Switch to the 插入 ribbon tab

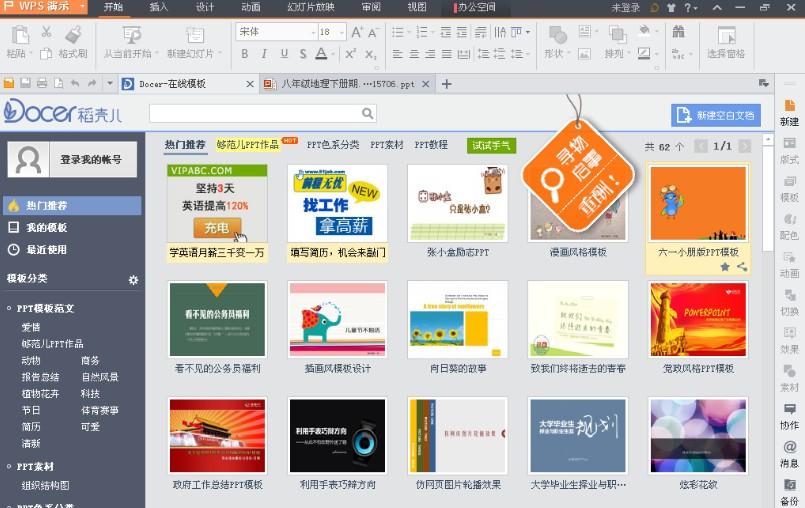click(x=158, y=7)
